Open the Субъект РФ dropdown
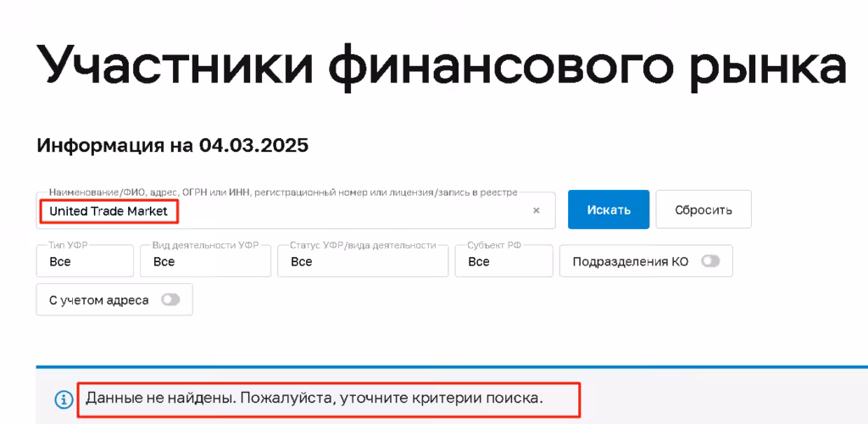 [x=504, y=261]
